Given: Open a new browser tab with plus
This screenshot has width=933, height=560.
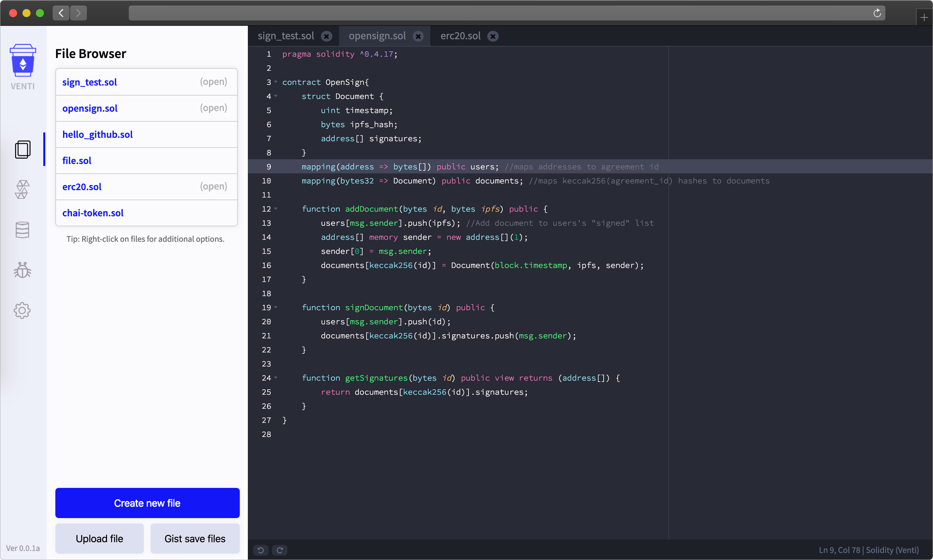Looking at the screenshot, I should coord(924,17).
